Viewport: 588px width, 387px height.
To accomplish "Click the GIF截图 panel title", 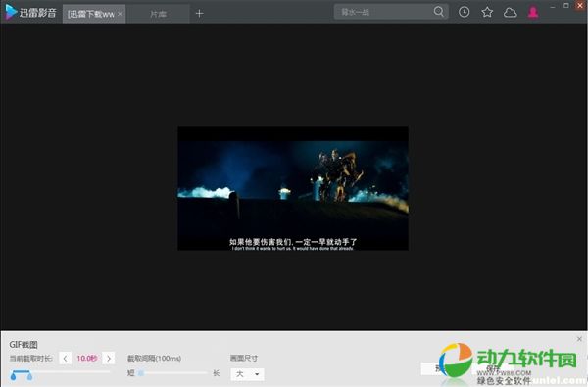I will (x=24, y=344).
